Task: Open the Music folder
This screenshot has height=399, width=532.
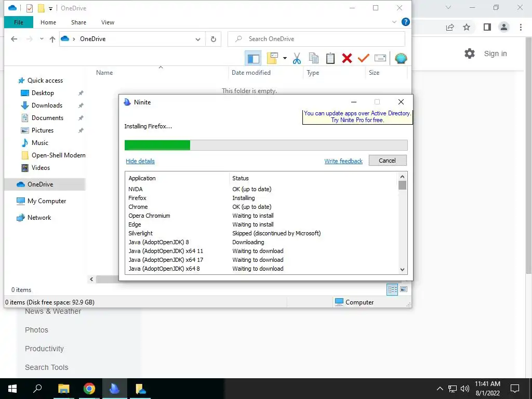Action: [39, 143]
